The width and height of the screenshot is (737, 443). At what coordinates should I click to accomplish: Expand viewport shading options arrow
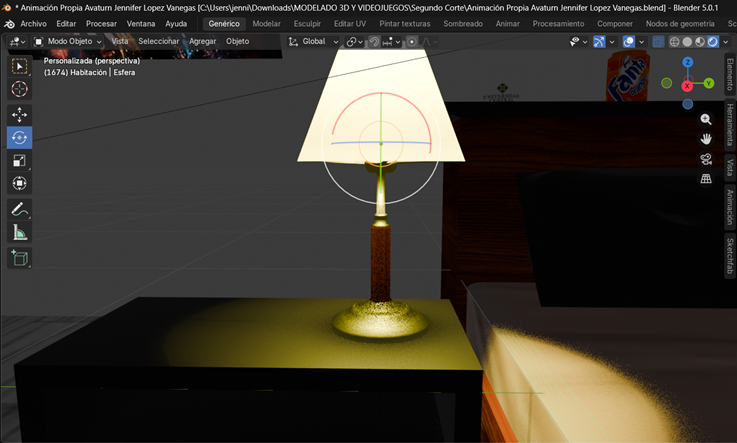(x=725, y=42)
